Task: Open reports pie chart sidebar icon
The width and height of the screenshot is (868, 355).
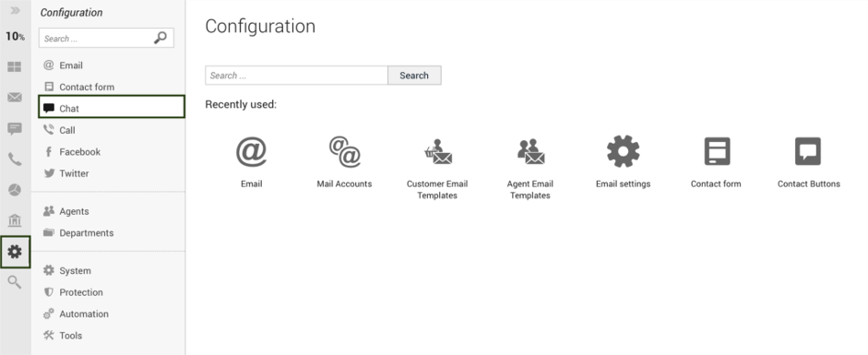Action: click(x=15, y=190)
